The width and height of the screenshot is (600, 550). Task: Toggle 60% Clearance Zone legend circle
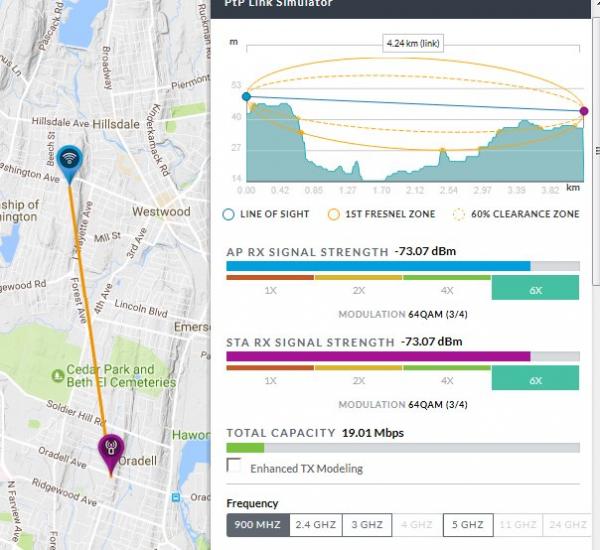459,214
